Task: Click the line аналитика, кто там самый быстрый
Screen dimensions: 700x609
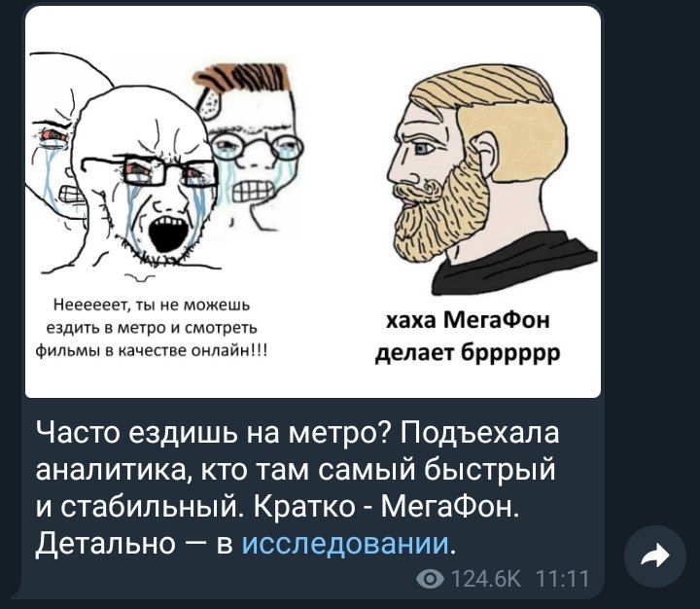Action: pyautogui.click(x=296, y=470)
